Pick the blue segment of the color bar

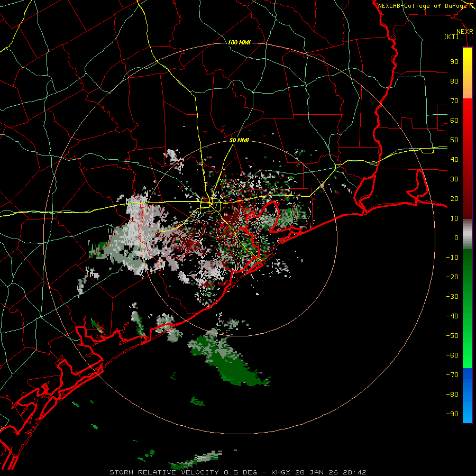pyautogui.click(x=467, y=396)
